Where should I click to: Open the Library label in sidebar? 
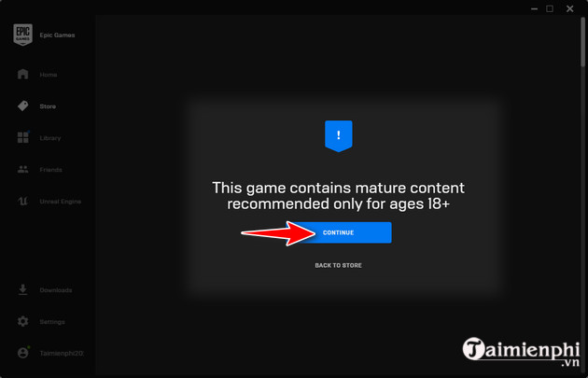click(49, 138)
